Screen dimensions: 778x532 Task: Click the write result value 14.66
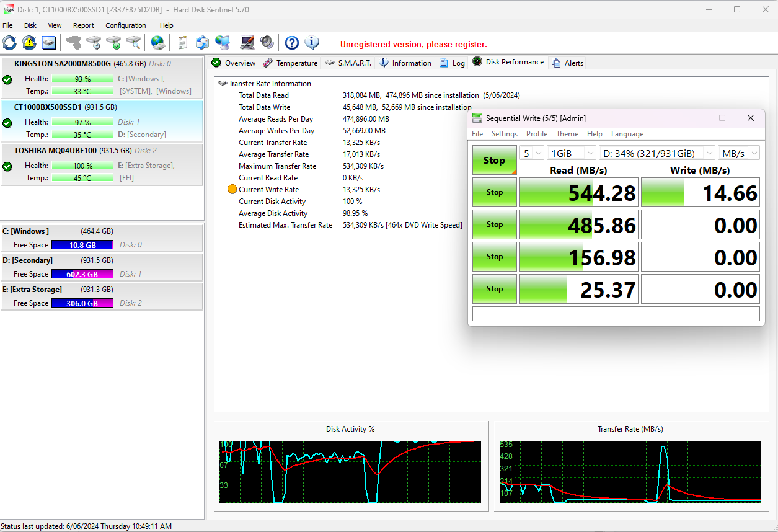[x=701, y=193]
